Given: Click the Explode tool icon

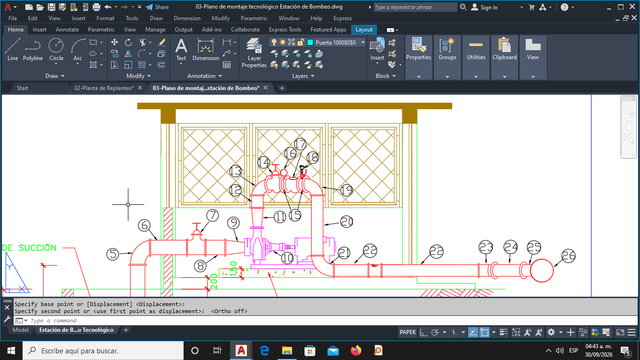Looking at the screenshot, I should click(162, 53).
